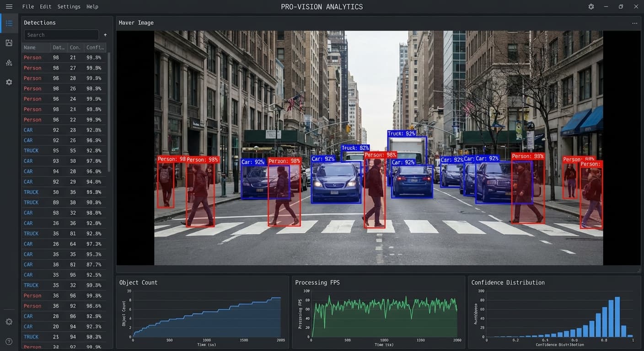Viewport: 644px width, 351px height.
Task: Sort by the Confi... column header
Action: [95, 48]
